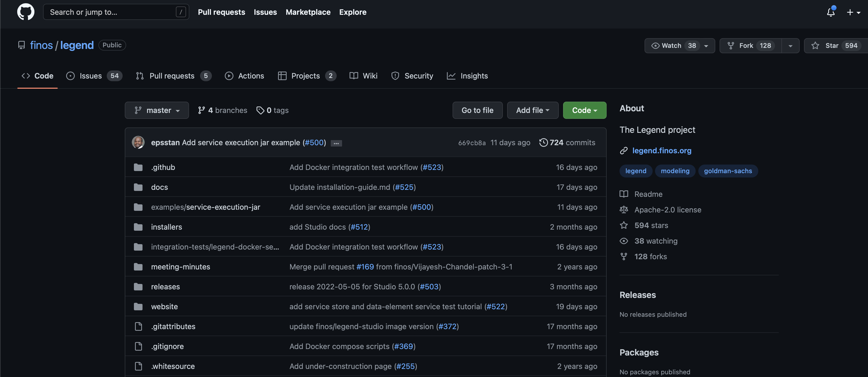
Task: Click Explore in the top navigation
Action: point(353,12)
